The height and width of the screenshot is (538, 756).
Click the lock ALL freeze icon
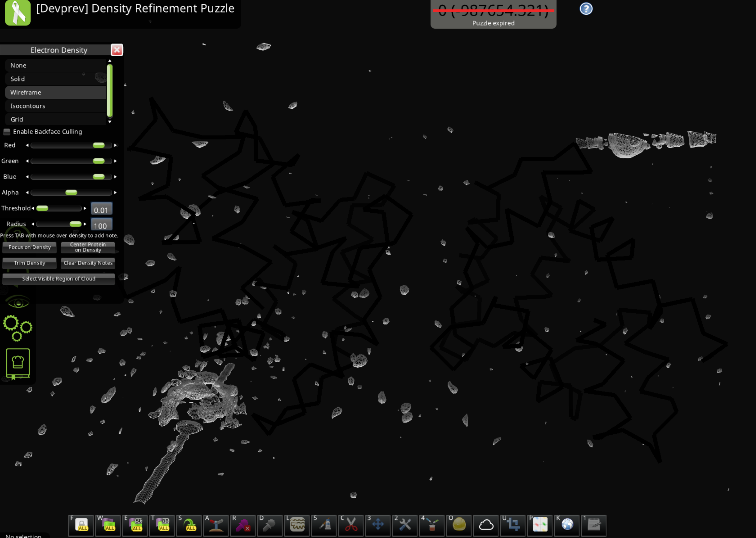click(x=81, y=525)
